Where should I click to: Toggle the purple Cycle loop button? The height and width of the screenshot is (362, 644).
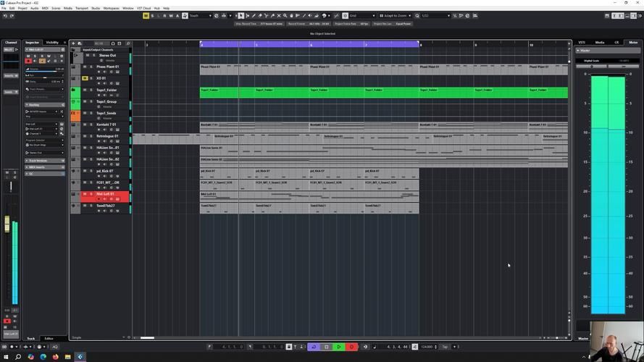tap(314, 347)
